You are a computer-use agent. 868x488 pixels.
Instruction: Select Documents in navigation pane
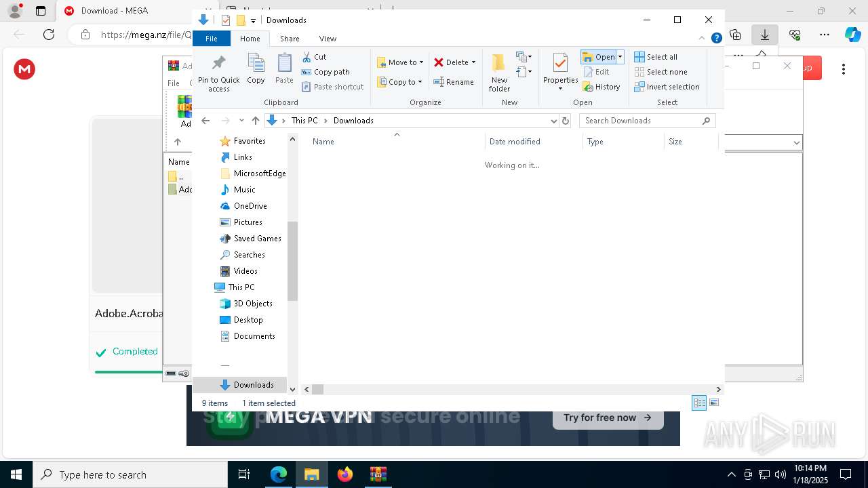pyautogui.click(x=248, y=336)
